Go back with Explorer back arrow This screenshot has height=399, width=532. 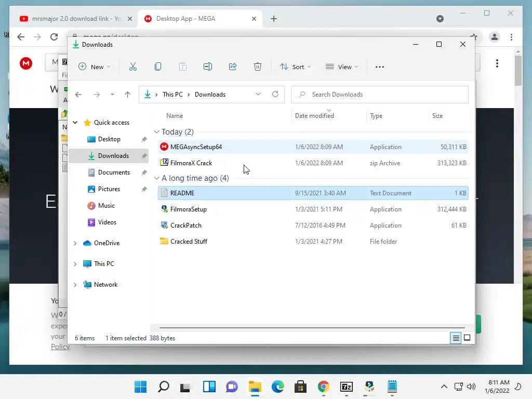click(78, 95)
